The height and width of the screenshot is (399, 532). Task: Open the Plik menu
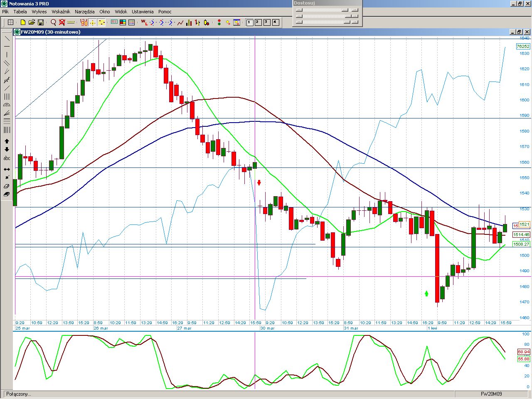click(5, 12)
